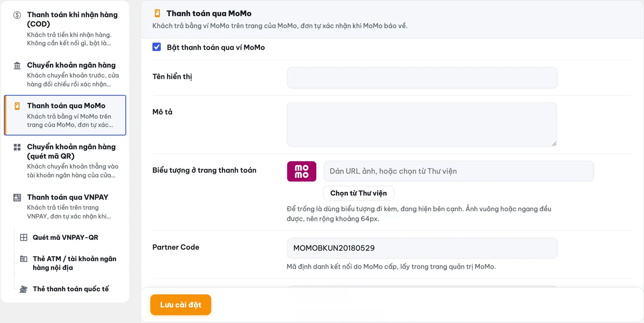Click the orange phone icon in page header
The height and width of the screenshot is (323, 644).
tap(157, 14)
